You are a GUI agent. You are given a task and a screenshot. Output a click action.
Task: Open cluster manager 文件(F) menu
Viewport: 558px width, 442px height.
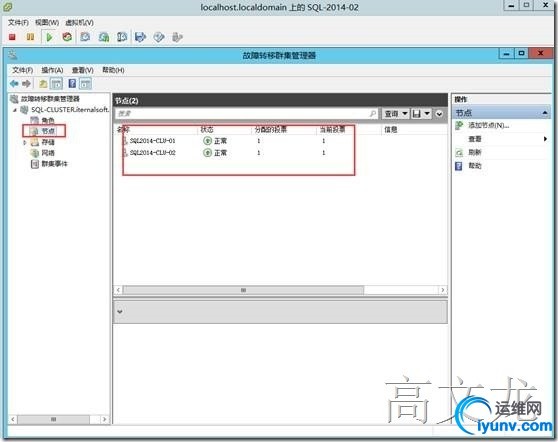point(22,70)
